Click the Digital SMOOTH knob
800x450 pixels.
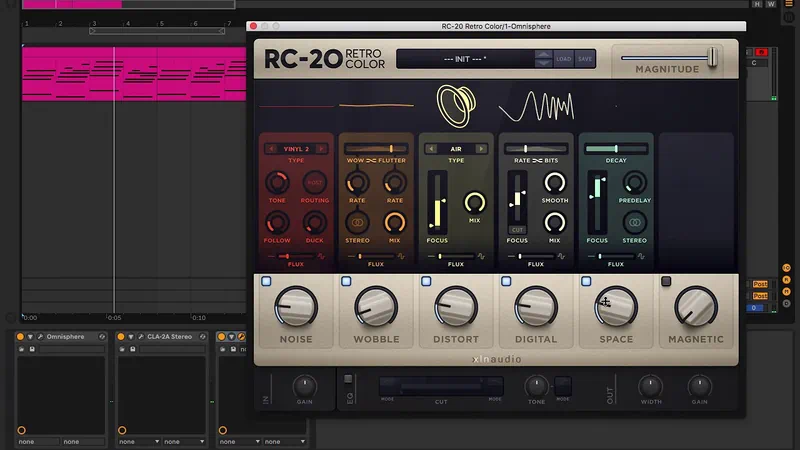tap(554, 183)
